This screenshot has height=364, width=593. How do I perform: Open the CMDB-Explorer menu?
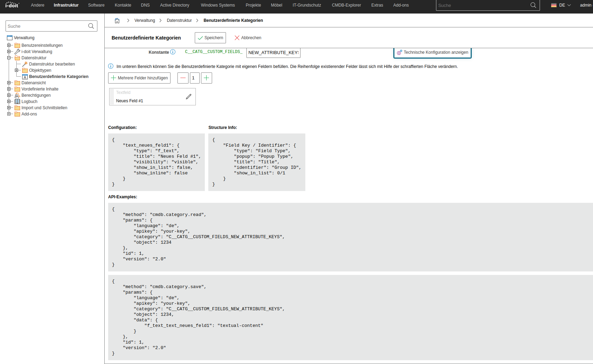(346, 5)
